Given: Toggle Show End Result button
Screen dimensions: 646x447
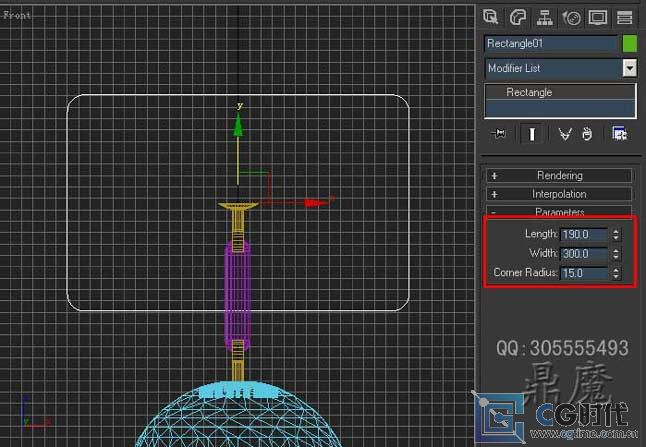Looking at the screenshot, I should point(532,133).
